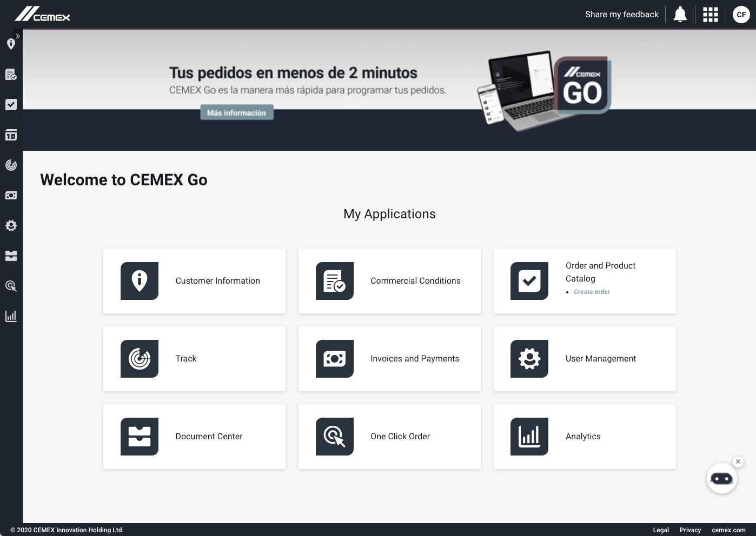Expand the left sidebar with chevrons

coord(18,36)
